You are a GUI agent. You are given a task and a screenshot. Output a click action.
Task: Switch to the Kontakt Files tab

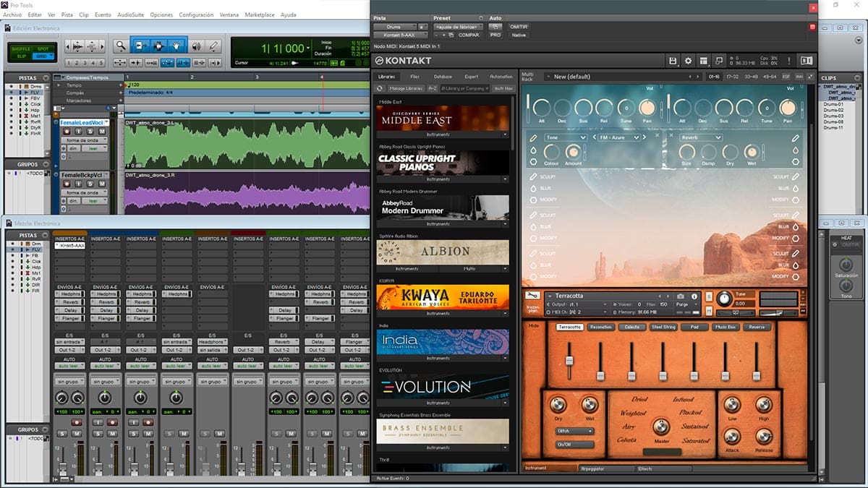(x=414, y=76)
